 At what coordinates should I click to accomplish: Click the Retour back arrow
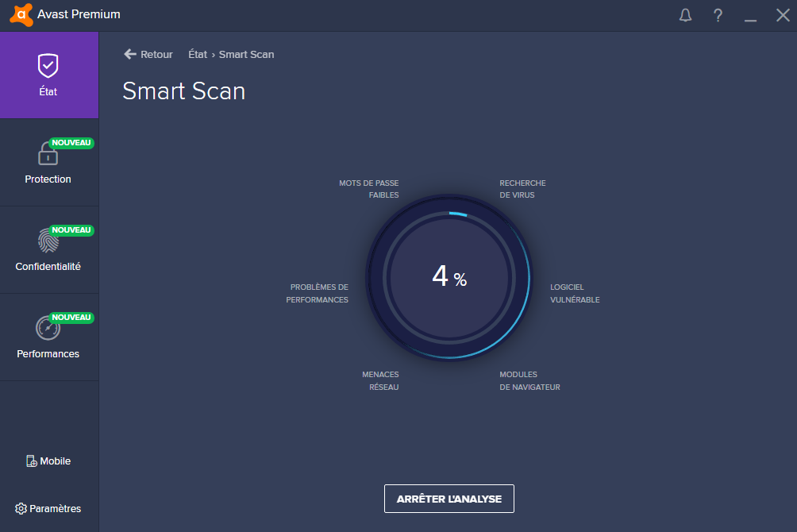130,54
